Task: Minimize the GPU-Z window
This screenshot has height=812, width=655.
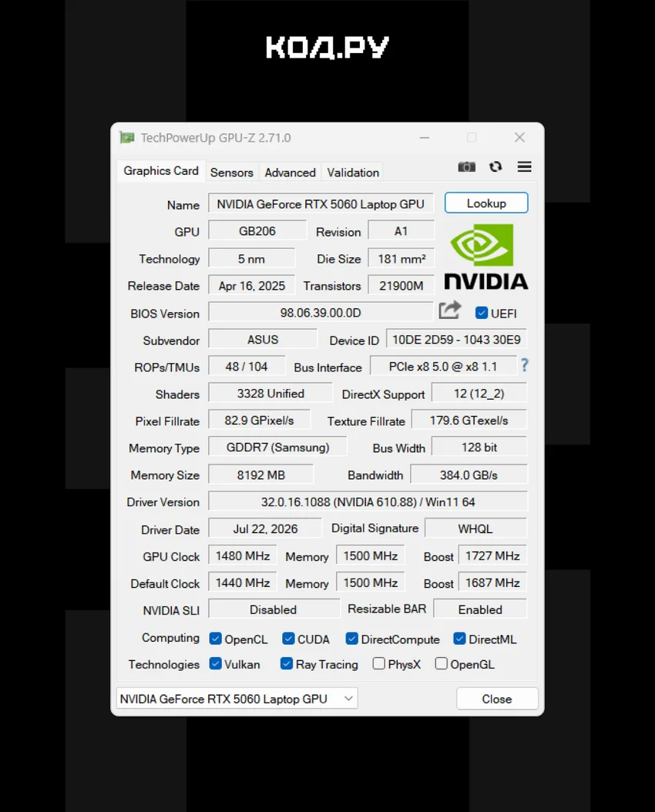Action: click(x=425, y=137)
